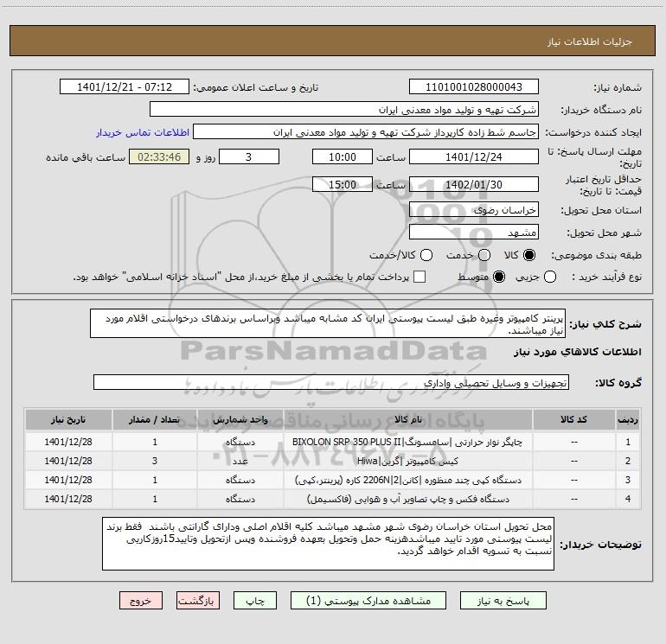Click the بازگشت back button

coord(198,601)
